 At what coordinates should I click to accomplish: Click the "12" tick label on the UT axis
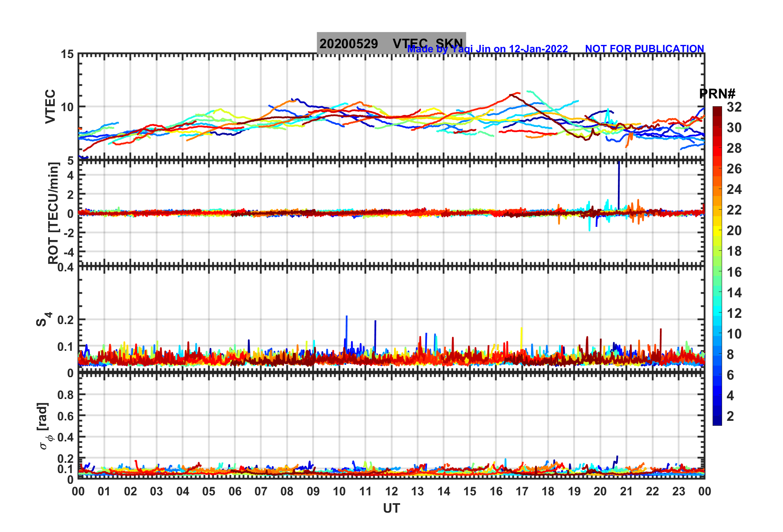click(x=391, y=491)
